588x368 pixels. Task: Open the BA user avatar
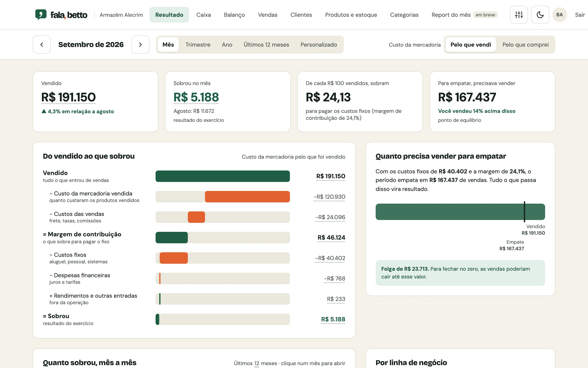560,15
